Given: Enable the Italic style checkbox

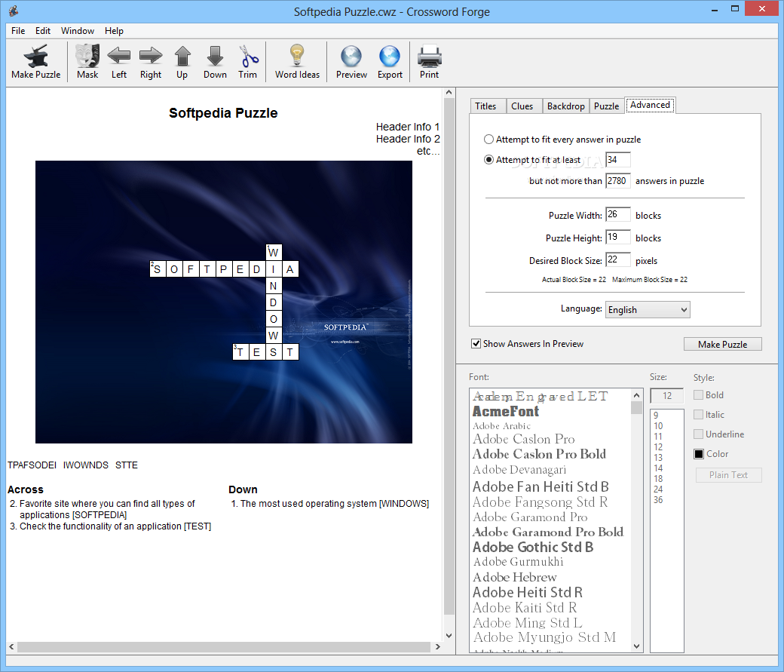Looking at the screenshot, I should coord(699,414).
